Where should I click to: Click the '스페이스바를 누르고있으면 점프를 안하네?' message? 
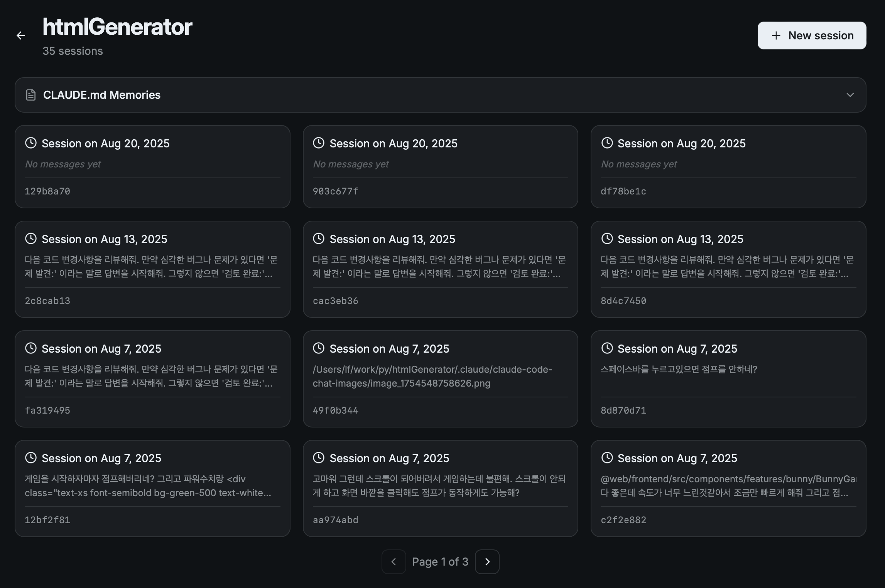tap(679, 369)
